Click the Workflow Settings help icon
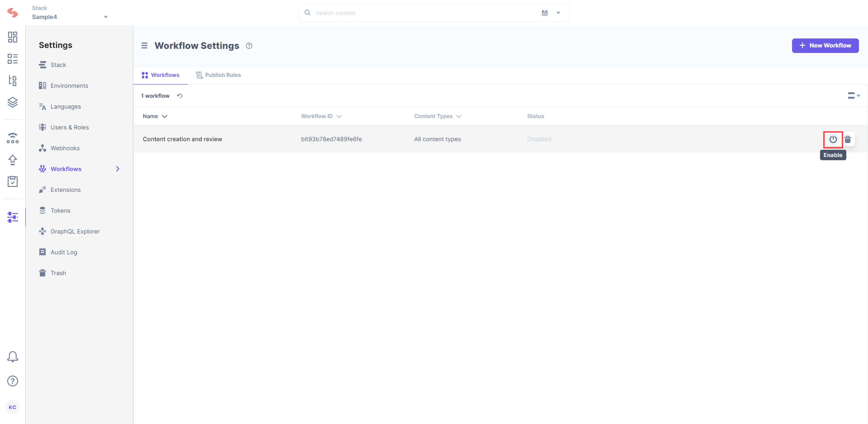868x424 pixels. (x=249, y=46)
